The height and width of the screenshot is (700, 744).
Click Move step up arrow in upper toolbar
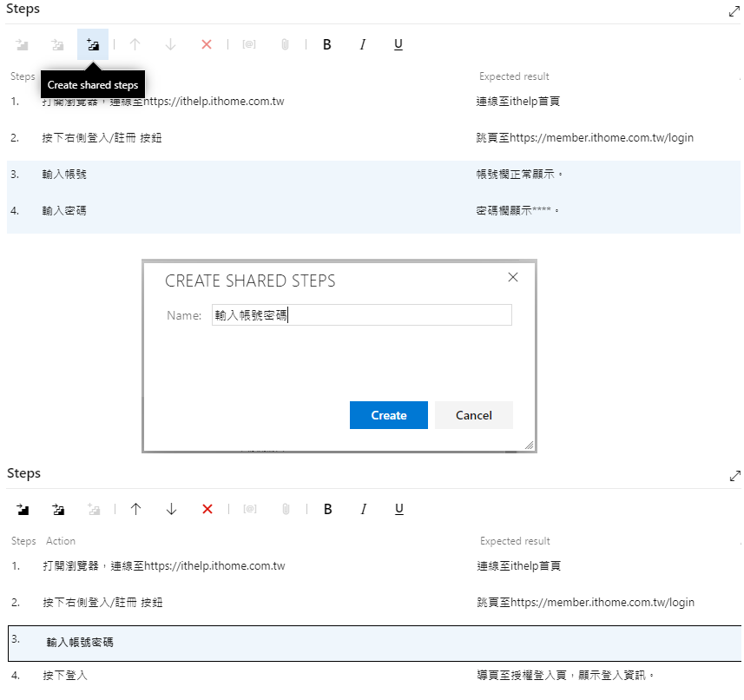pos(135,44)
